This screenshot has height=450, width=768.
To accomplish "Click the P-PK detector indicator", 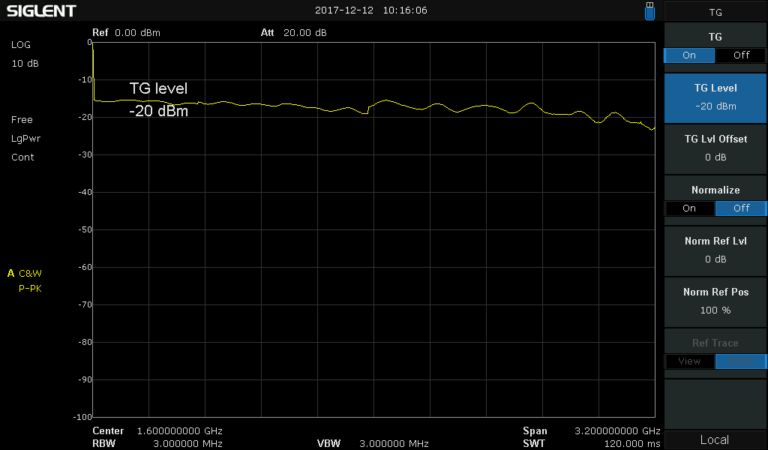I will tap(31, 287).
